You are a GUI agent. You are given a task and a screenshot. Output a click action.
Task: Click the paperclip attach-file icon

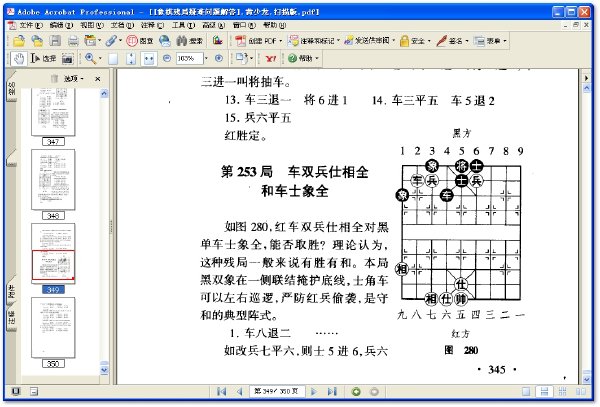click(x=111, y=41)
